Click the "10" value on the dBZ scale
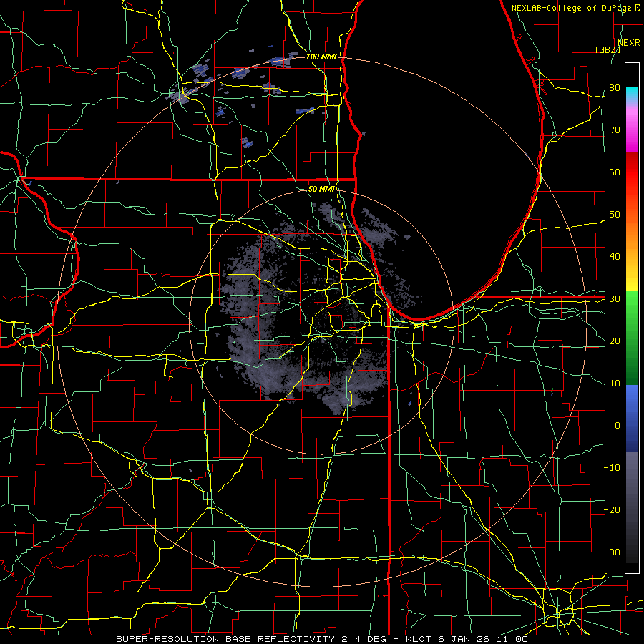Image resolution: width=644 pixels, height=644 pixels. (615, 384)
